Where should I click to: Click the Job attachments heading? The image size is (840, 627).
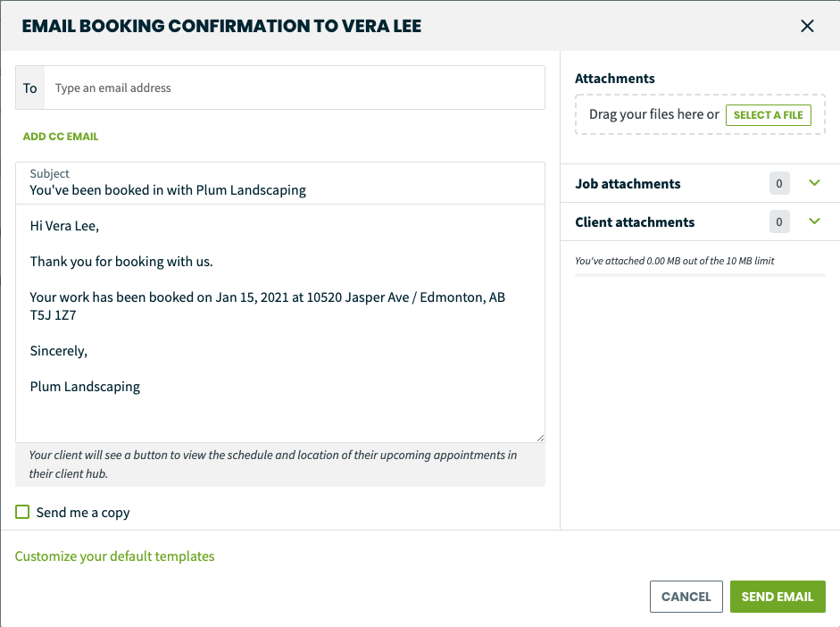[628, 184]
